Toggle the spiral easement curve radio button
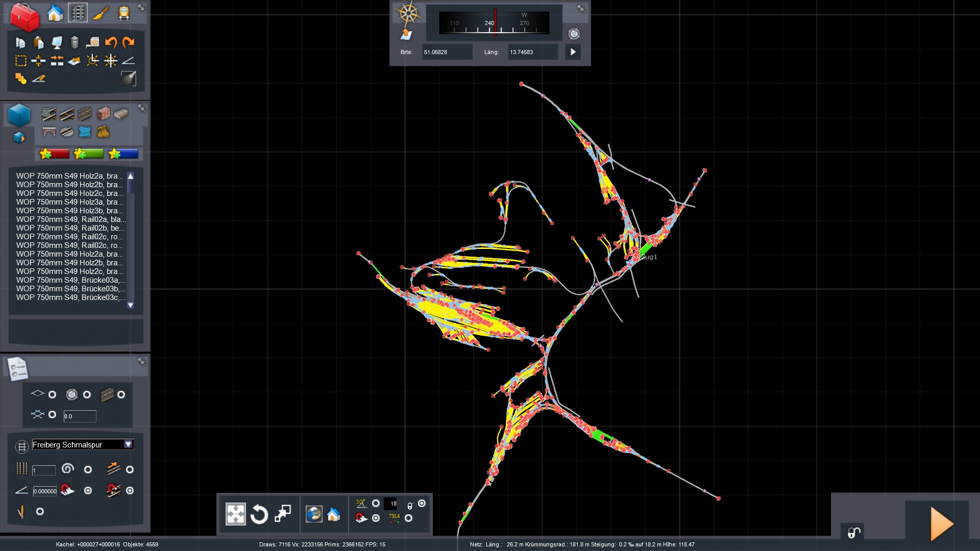The width and height of the screenshot is (980, 551). (88, 469)
